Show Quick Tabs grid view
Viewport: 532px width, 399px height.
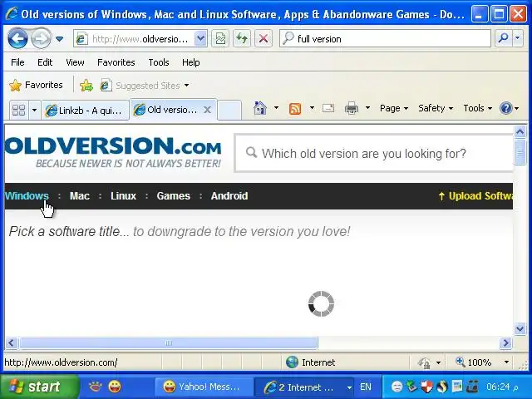[18, 110]
